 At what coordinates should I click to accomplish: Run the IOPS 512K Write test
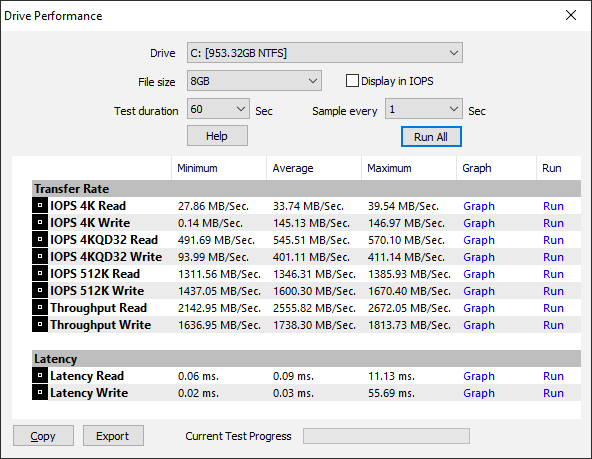click(553, 291)
